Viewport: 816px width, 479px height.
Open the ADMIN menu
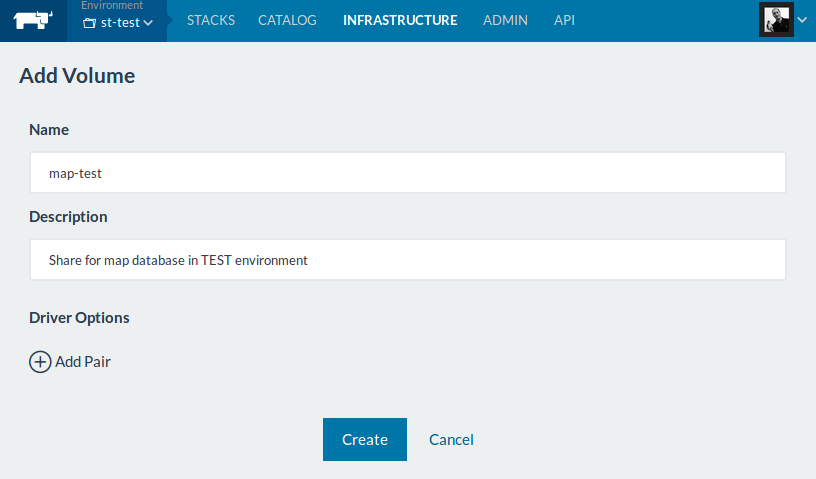505,20
